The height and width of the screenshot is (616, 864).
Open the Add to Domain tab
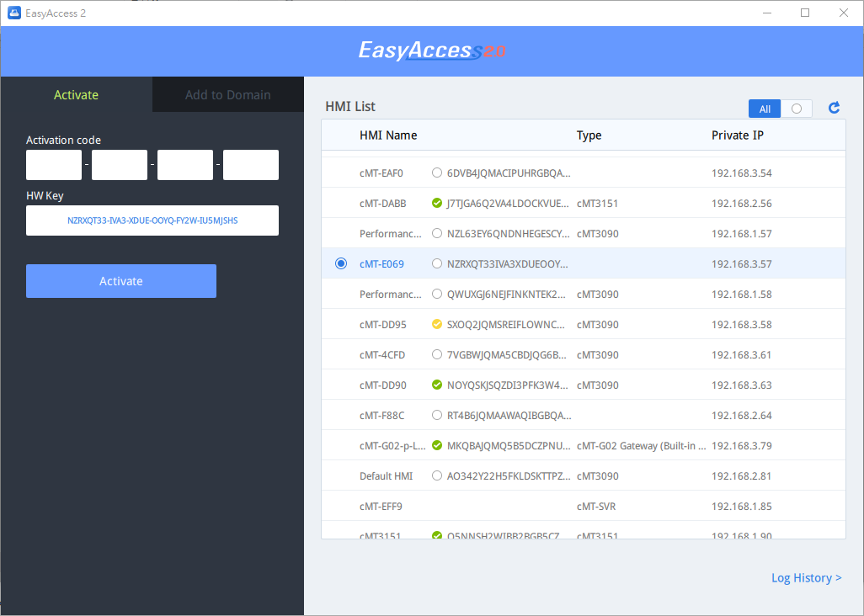coord(227,95)
